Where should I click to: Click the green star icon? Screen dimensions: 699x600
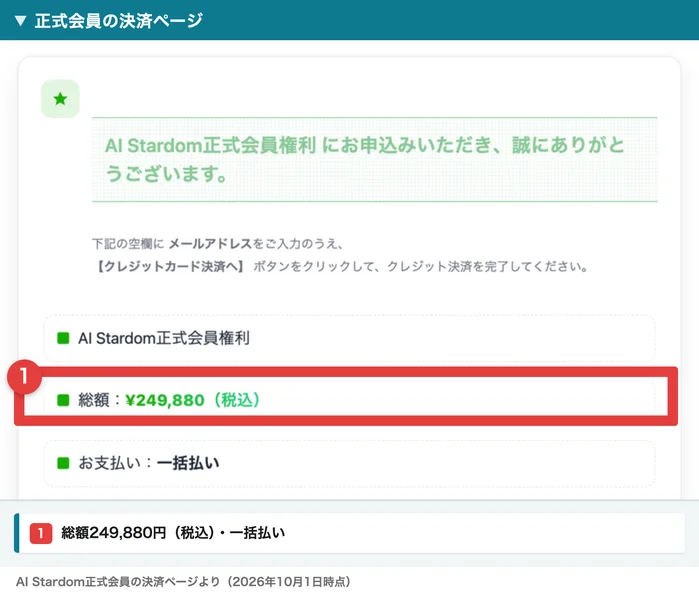[x=60, y=99]
